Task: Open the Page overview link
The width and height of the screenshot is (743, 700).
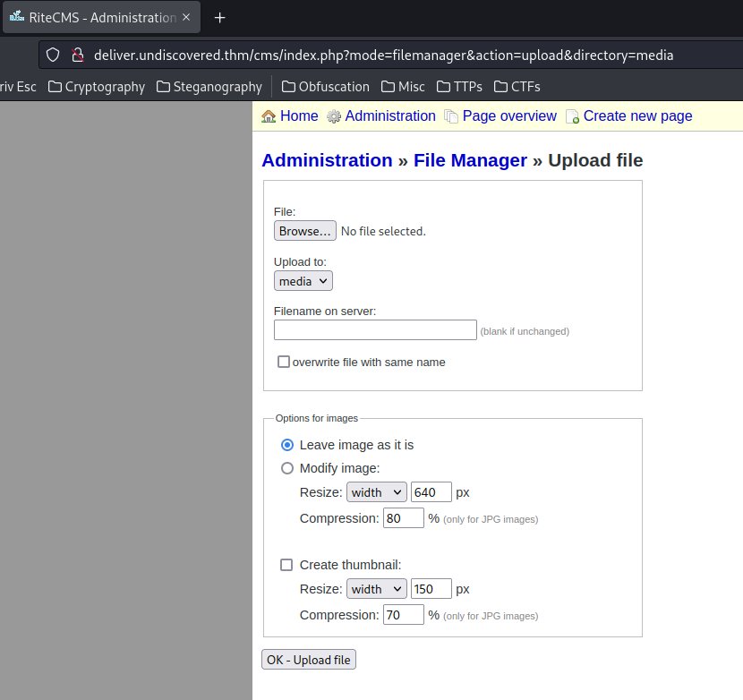Action: (x=509, y=116)
